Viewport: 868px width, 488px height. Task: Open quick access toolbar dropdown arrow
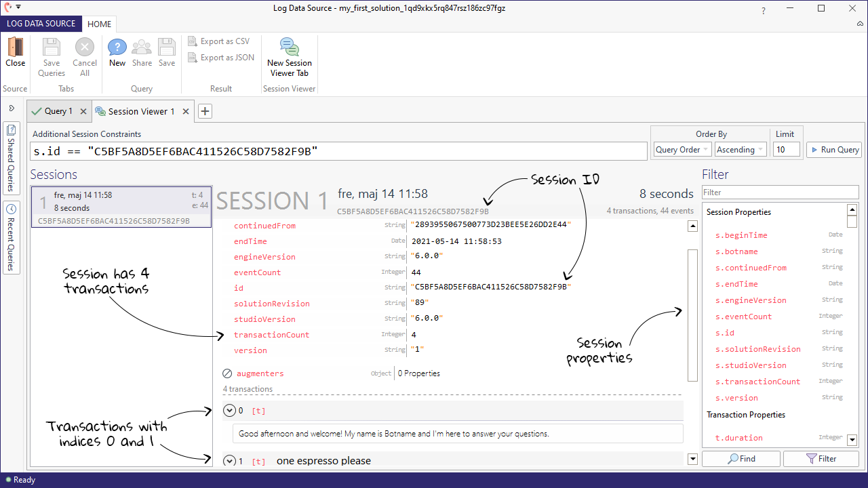18,7
